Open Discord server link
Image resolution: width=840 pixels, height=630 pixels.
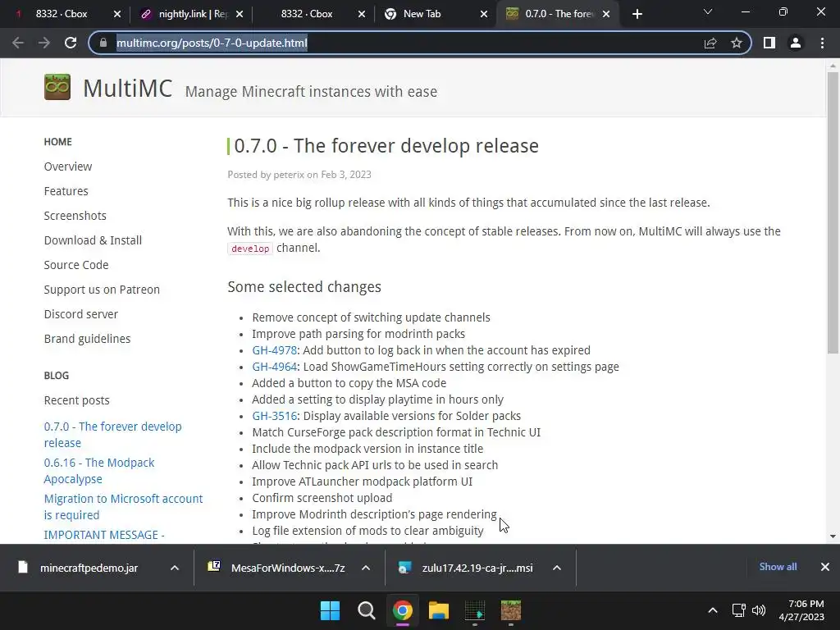81,314
